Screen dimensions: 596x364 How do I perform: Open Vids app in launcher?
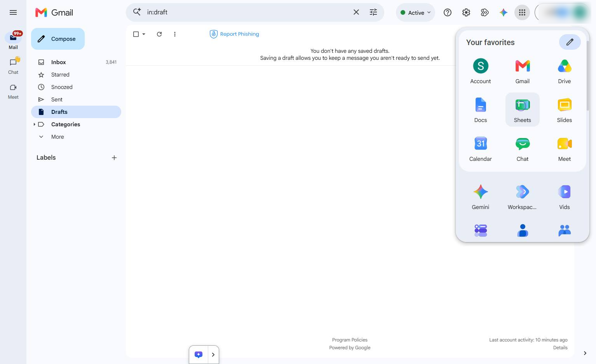coord(565,197)
